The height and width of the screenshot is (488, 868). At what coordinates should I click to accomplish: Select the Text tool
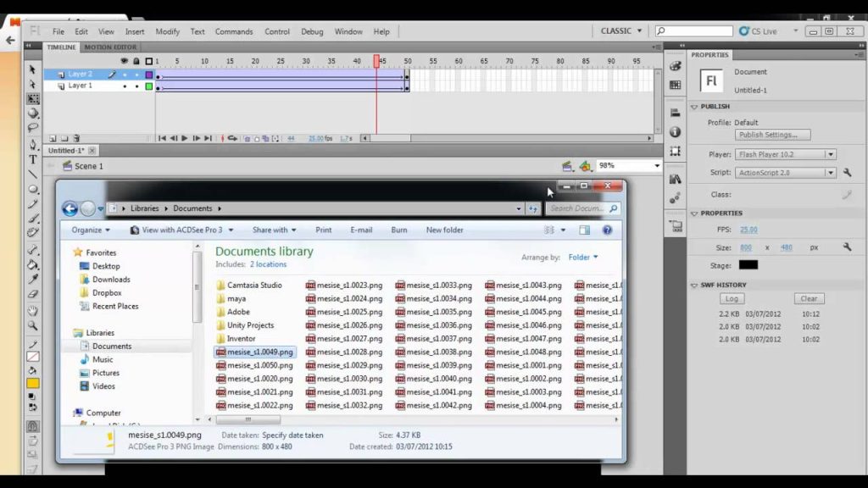(33, 159)
